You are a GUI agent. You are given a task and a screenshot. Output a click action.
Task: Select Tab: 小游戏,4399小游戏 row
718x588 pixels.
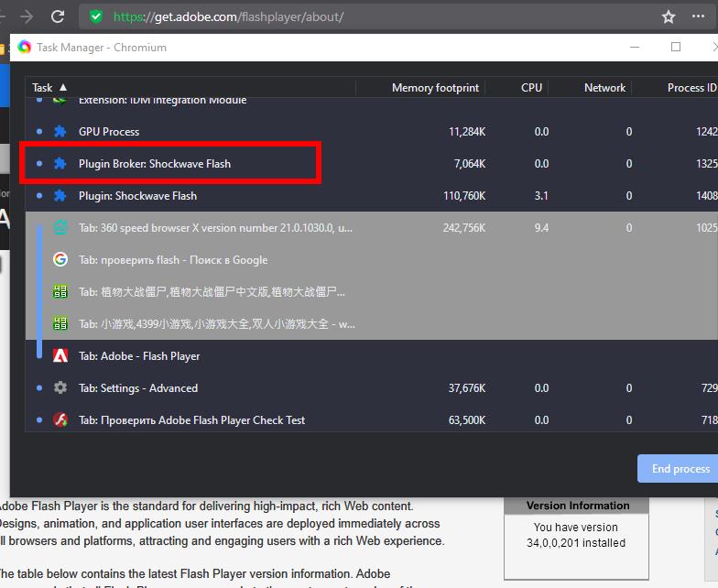pos(372,324)
